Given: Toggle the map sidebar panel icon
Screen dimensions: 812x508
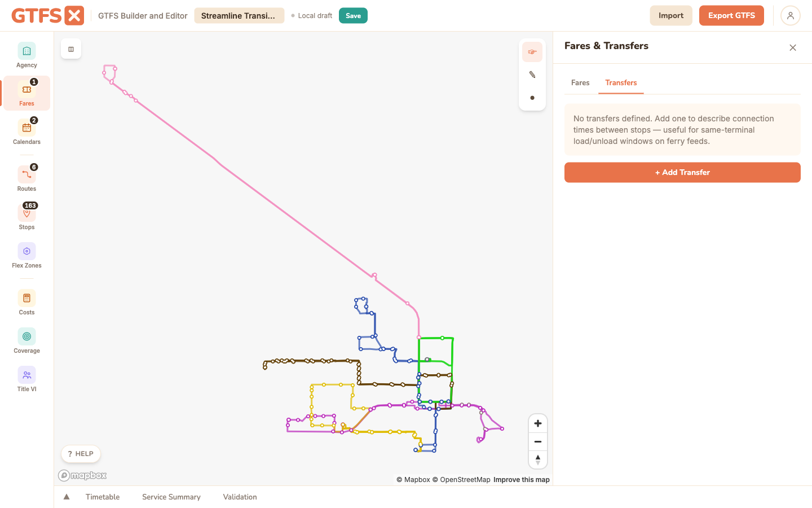Looking at the screenshot, I should 71,49.
